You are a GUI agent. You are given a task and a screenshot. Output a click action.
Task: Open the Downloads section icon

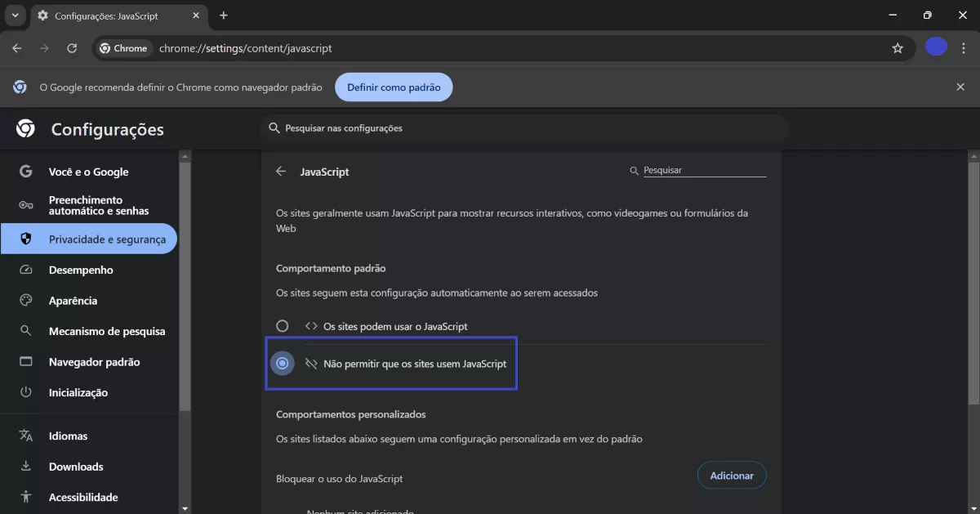25,466
